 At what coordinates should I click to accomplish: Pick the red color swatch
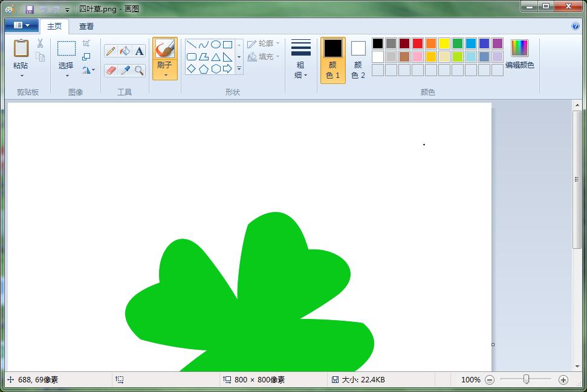417,43
